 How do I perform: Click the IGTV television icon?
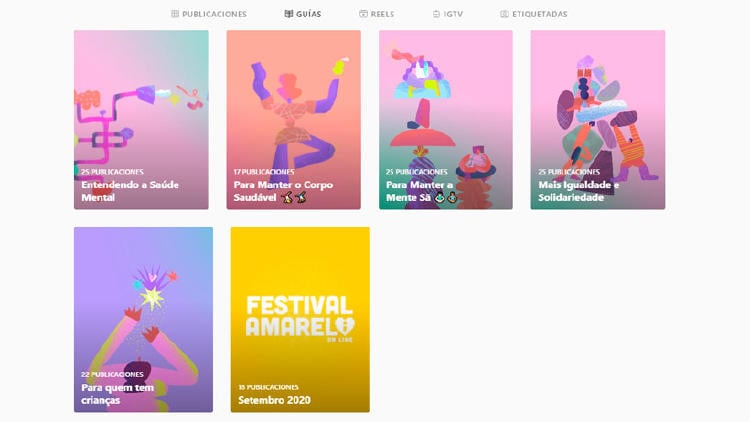pyautogui.click(x=436, y=14)
